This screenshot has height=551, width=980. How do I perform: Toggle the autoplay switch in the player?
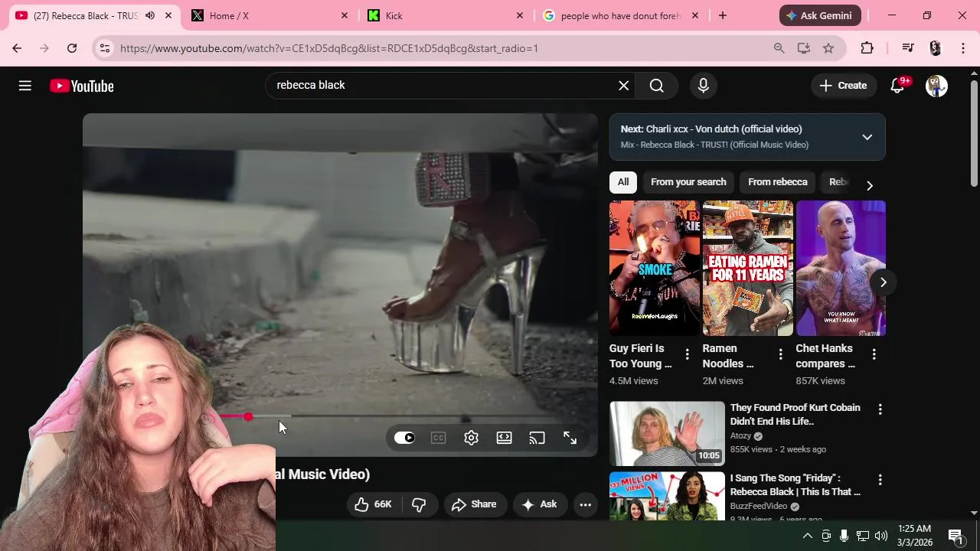click(404, 438)
